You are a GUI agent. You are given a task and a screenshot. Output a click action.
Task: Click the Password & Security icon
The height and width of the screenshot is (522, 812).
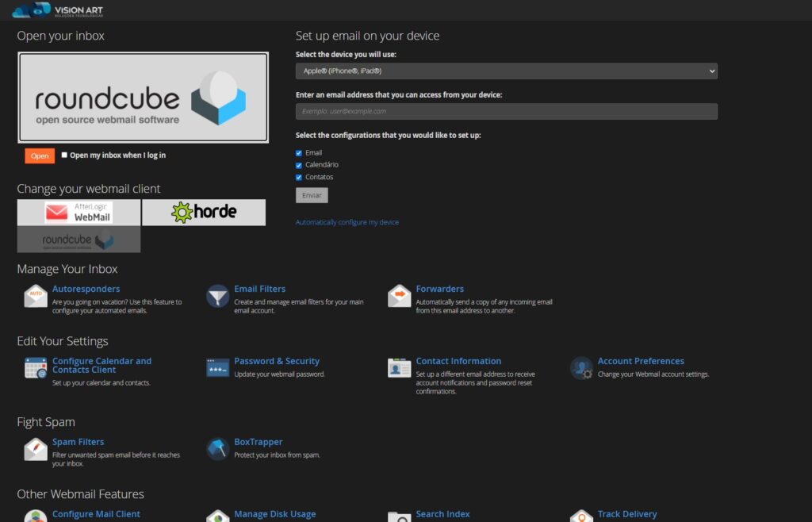pos(217,368)
